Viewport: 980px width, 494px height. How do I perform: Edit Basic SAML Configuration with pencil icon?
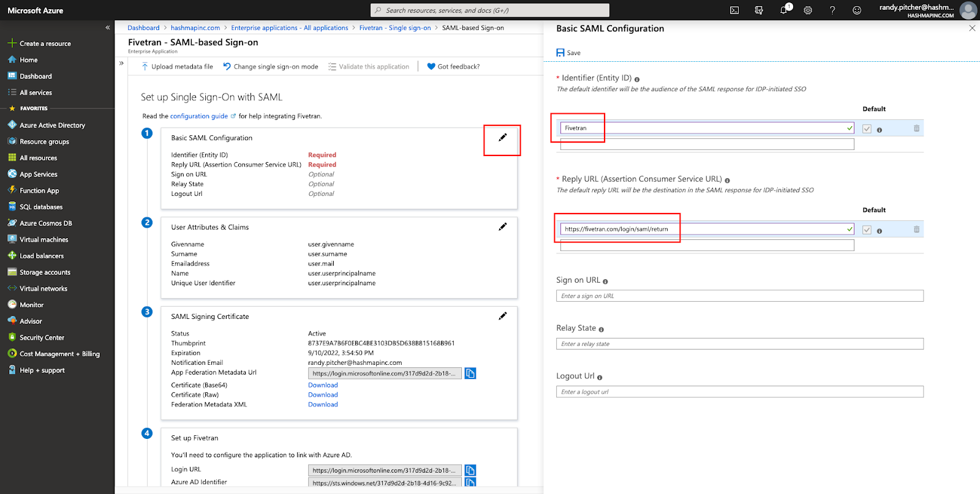503,138
